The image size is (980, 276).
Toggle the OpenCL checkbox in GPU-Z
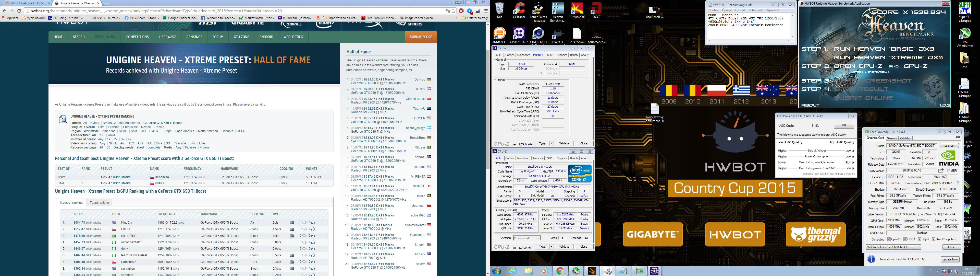tap(889, 239)
